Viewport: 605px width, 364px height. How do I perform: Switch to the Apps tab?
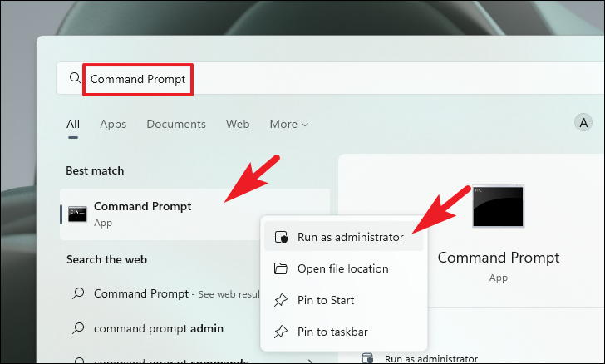coord(113,125)
